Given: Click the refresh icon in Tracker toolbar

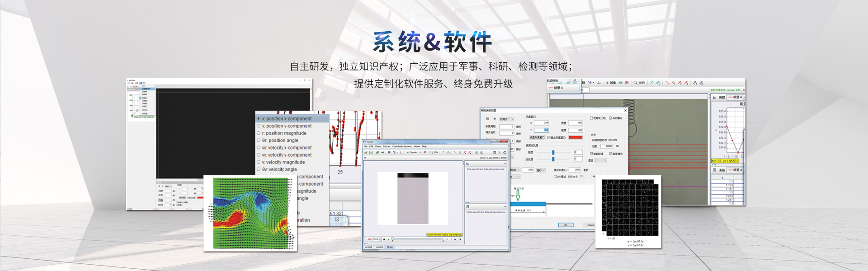Looking at the screenshot, I should point(505,153).
